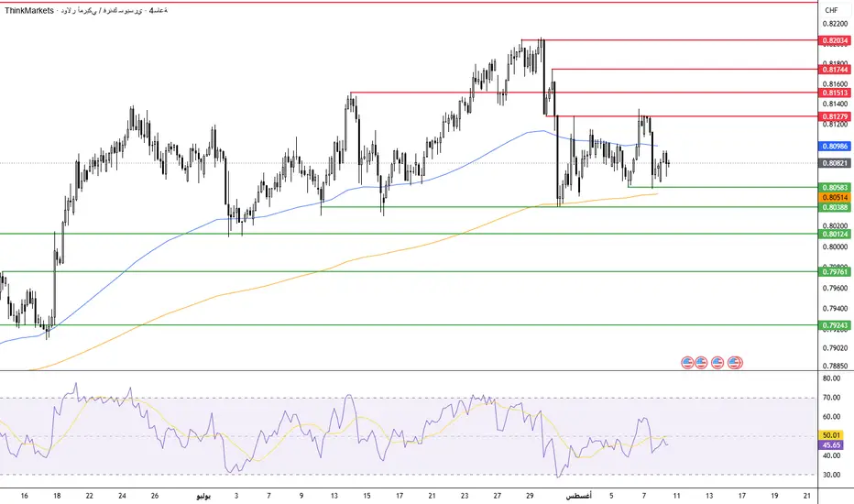Viewport: 854px width, 504px height.
Task: Click date 23 on the time axis
Action: [465, 496]
